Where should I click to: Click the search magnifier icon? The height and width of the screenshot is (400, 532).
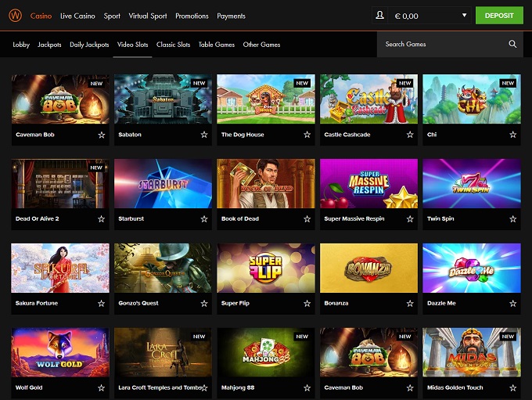click(x=513, y=45)
